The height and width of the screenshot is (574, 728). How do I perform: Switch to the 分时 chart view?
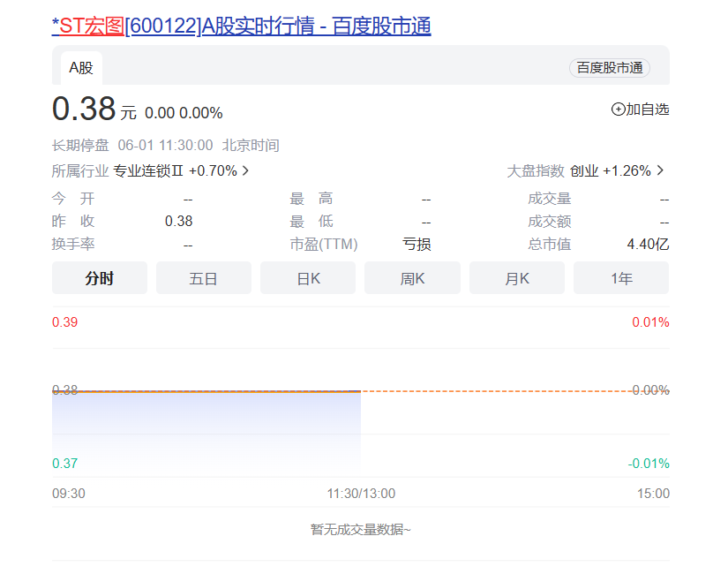point(100,278)
